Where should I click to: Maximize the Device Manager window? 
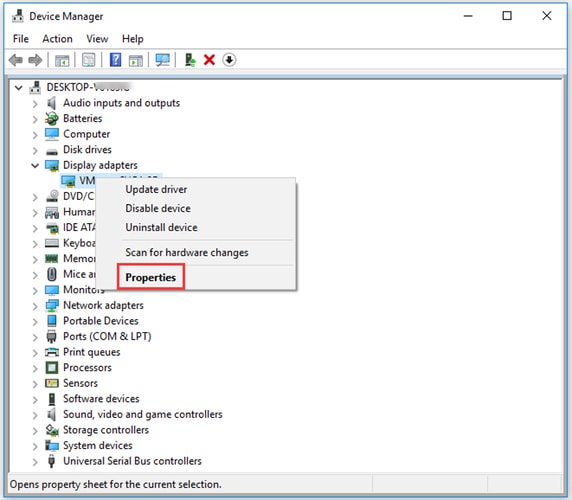pos(507,16)
